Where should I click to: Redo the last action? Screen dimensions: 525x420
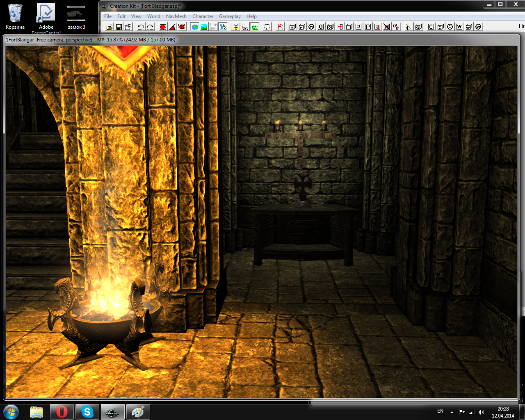click(x=150, y=27)
